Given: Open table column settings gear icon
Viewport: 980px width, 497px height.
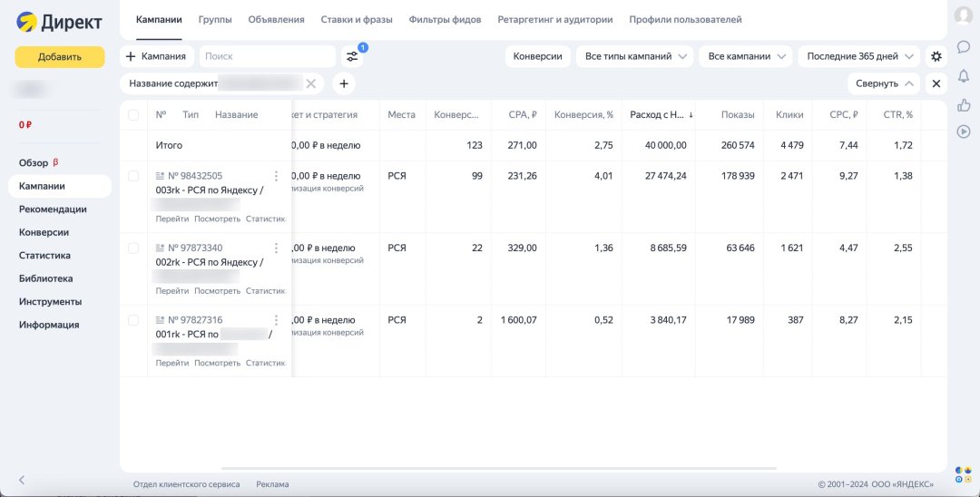Looking at the screenshot, I should (x=936, y=56).
